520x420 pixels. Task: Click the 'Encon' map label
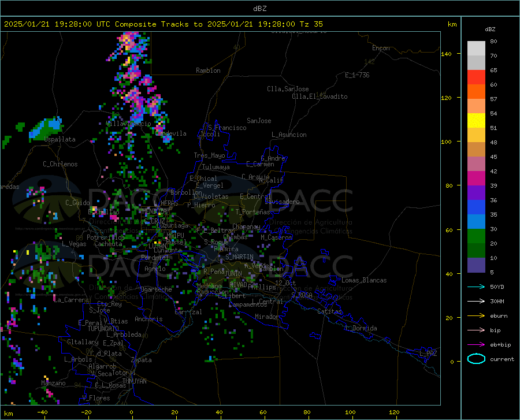point(381,48)
